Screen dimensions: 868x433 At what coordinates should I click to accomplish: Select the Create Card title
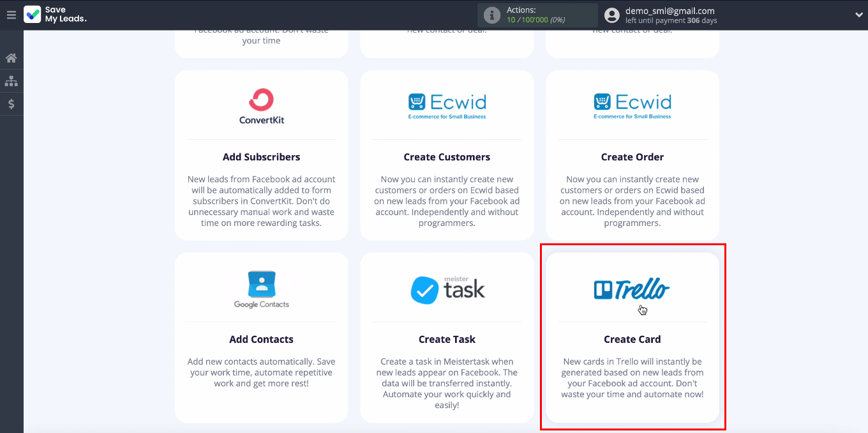(x=632, y=339)
